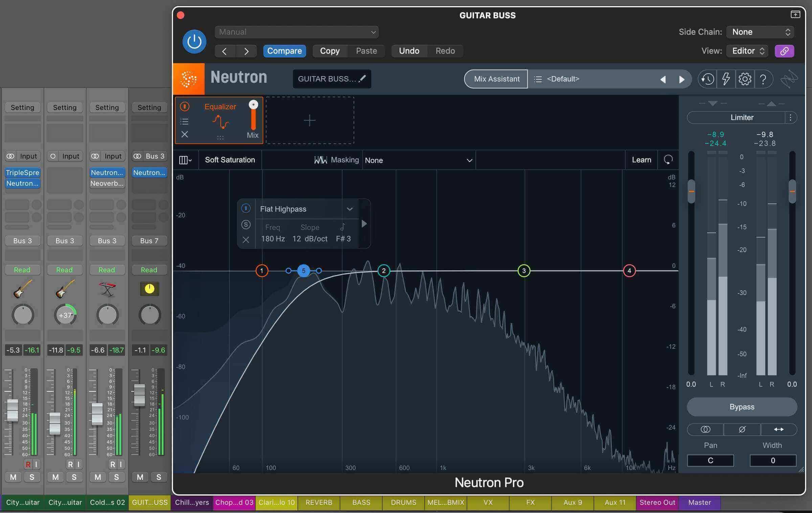
Task: Delete band 5 with the X icon
Action: [x=246, y=240]
